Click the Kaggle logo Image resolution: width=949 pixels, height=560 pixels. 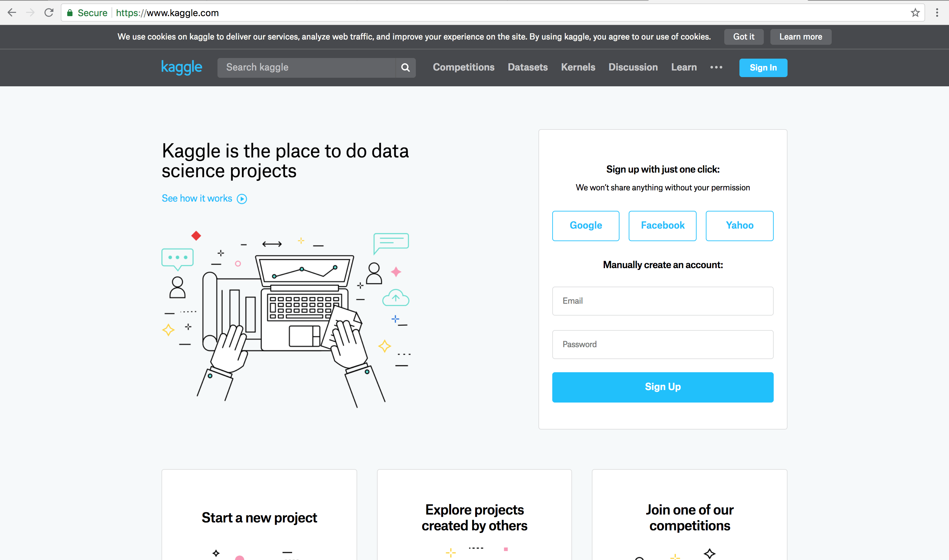pos(182,67)
